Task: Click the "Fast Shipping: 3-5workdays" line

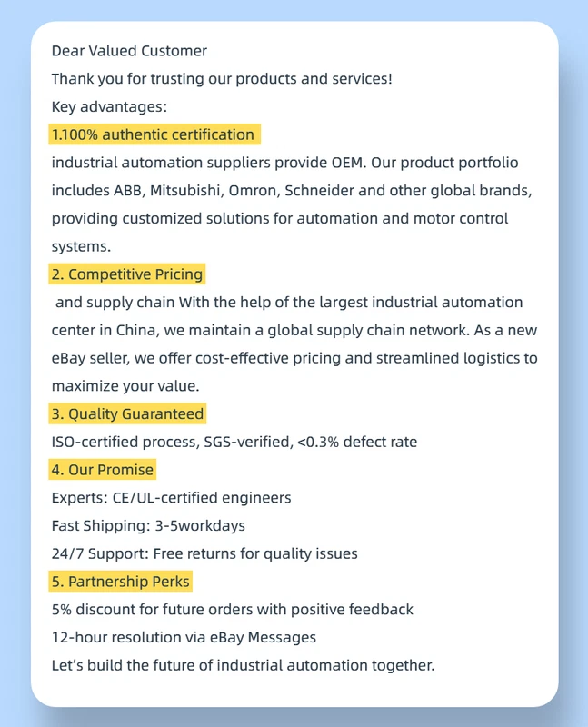Action: coord(148,525)
